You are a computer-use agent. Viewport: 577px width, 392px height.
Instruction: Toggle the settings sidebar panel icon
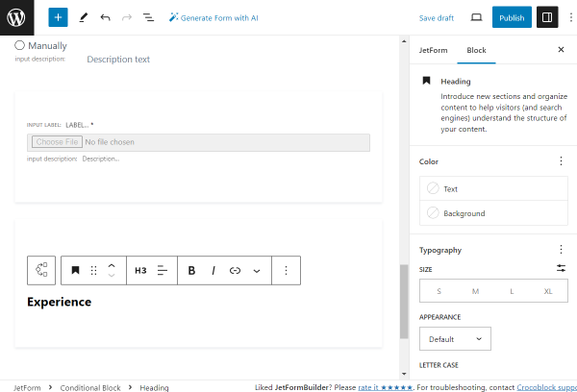pos(547,17)
